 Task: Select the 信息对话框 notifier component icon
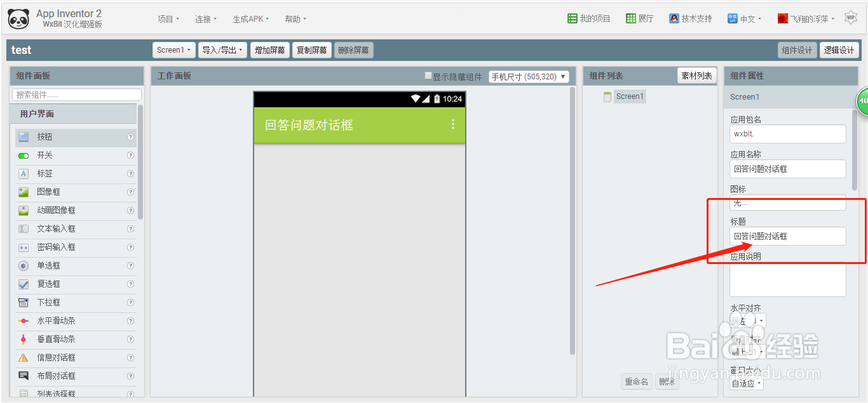pos(24,358)
